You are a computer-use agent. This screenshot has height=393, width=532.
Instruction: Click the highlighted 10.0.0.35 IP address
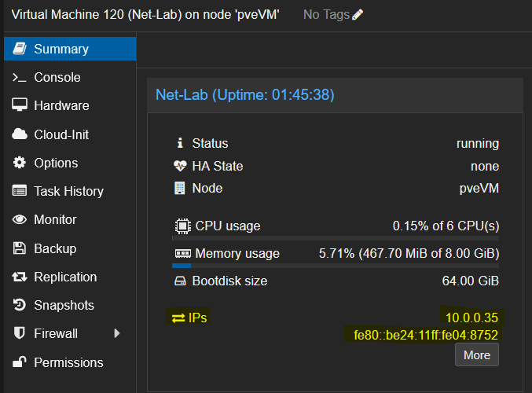471,318
